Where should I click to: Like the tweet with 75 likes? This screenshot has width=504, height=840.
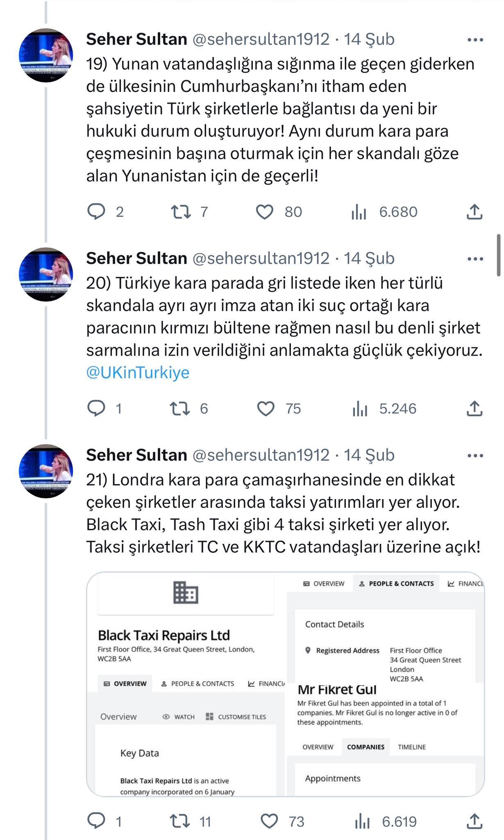266,409
